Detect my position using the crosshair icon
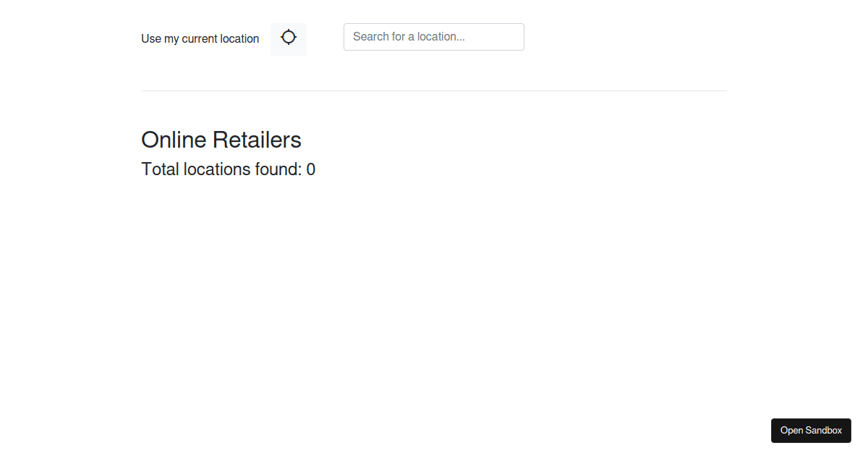 289,38
